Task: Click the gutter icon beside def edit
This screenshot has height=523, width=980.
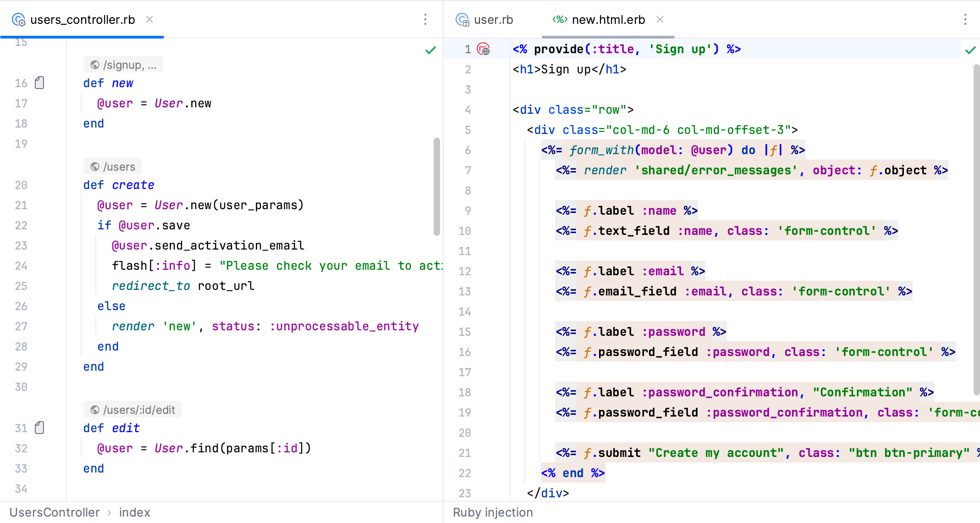Action: [x=40, y=428]
